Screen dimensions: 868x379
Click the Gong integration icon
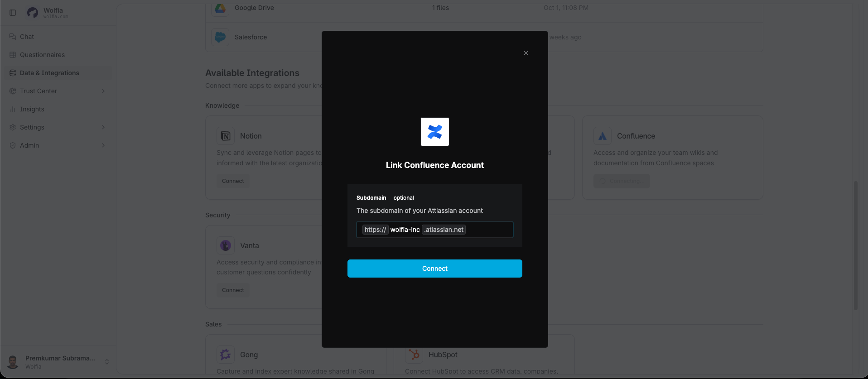click(x=226, y=355)
